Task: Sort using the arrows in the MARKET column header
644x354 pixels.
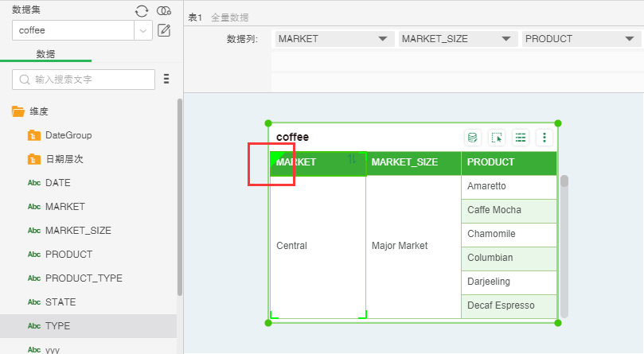Action: [x=352, y=161]
